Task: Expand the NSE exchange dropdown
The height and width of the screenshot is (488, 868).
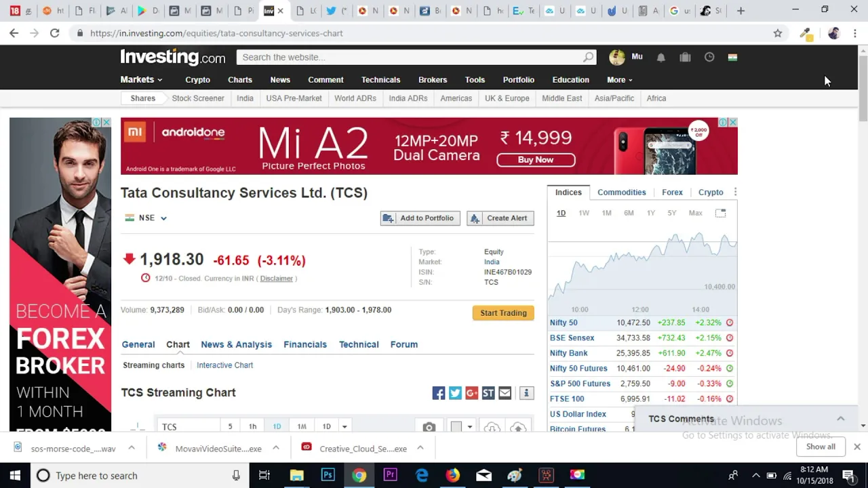Action: 163,218
